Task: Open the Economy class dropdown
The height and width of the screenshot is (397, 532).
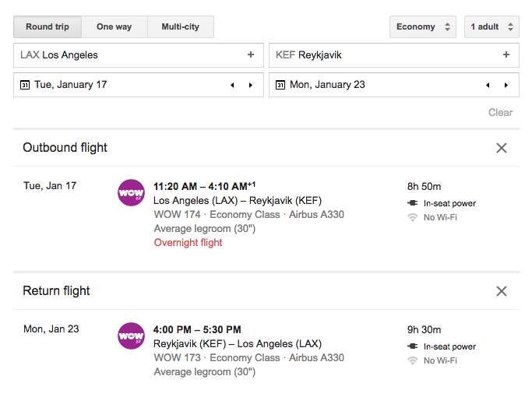Action: [423, 26]
